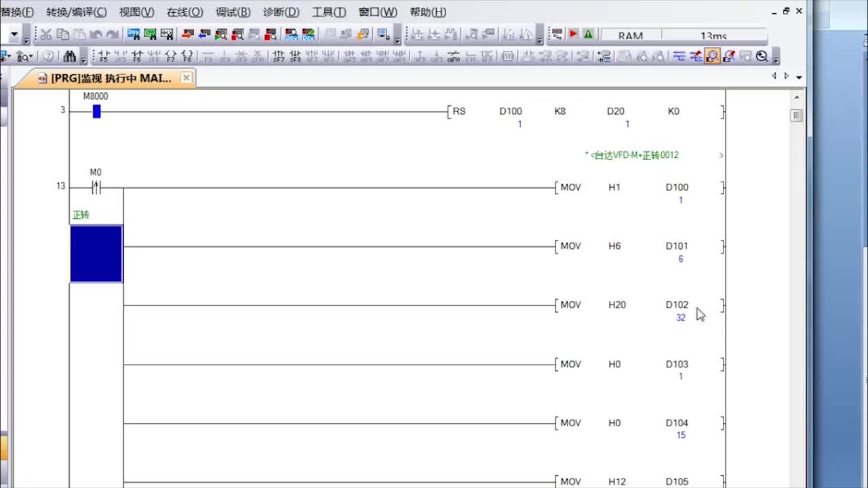868x488 pixels.
Task: Click the MOV H1 D100 instruction
Action: 639,188
